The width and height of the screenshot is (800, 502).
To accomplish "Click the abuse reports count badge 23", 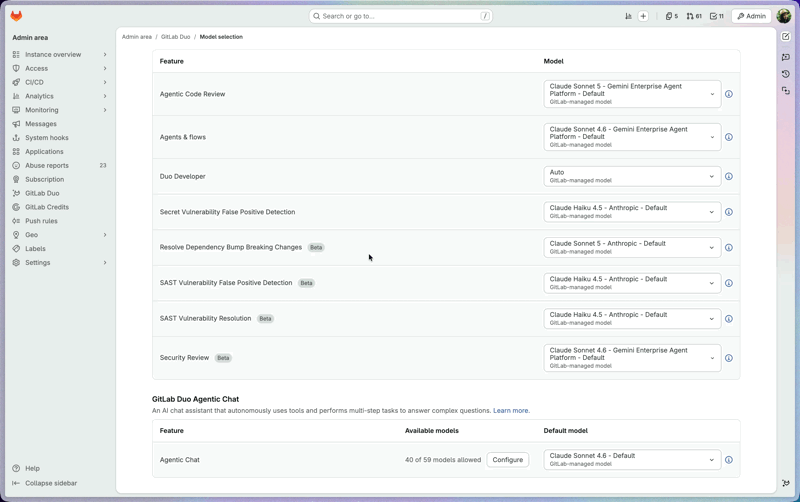I will (103, 165).
